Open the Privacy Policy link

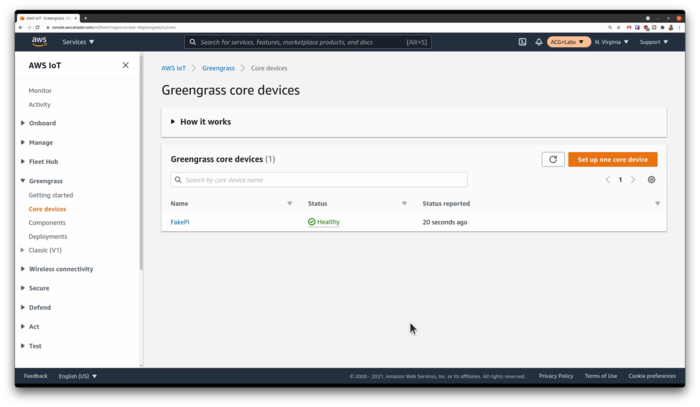click(x=556, y=376)
